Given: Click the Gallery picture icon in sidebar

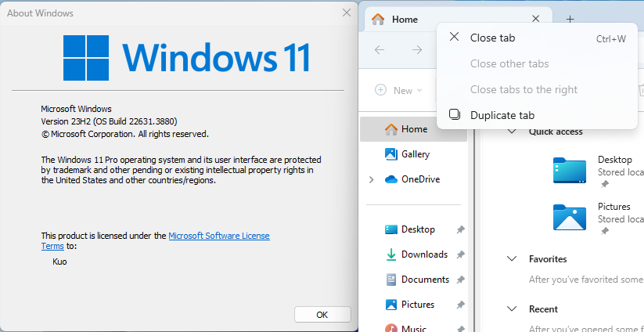Looking at the screenshot, I should (x=391, y=154).
